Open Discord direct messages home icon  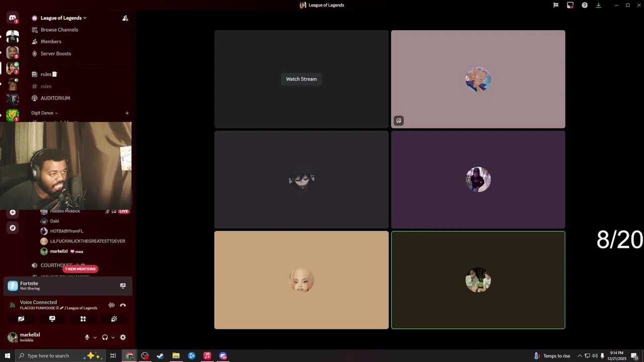(x=13, y=18)
